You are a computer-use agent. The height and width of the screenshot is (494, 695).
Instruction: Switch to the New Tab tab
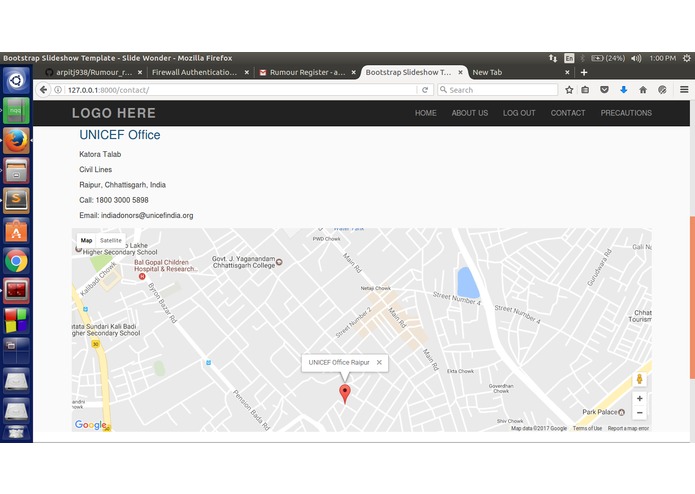click(519, 72)
